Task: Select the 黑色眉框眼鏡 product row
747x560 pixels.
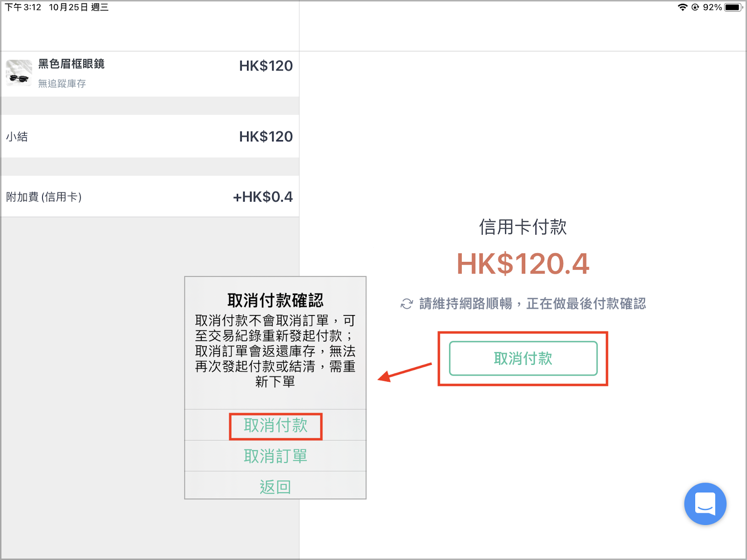Action: pos(150,74)
